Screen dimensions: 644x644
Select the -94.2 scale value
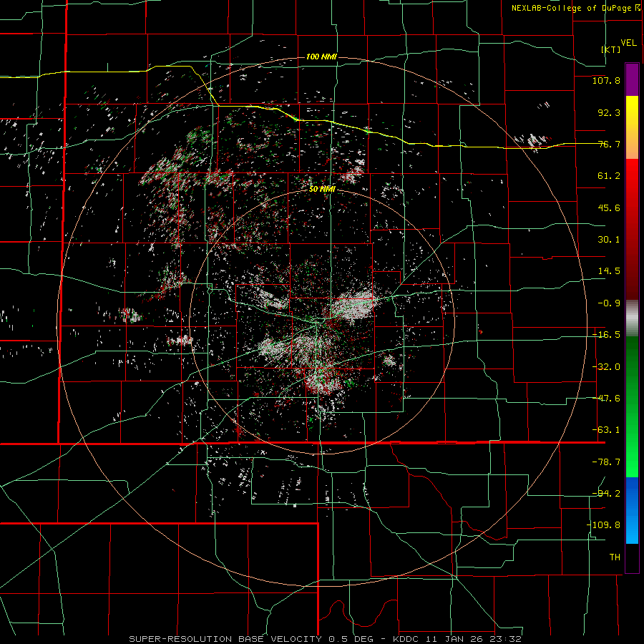point(606,494)
